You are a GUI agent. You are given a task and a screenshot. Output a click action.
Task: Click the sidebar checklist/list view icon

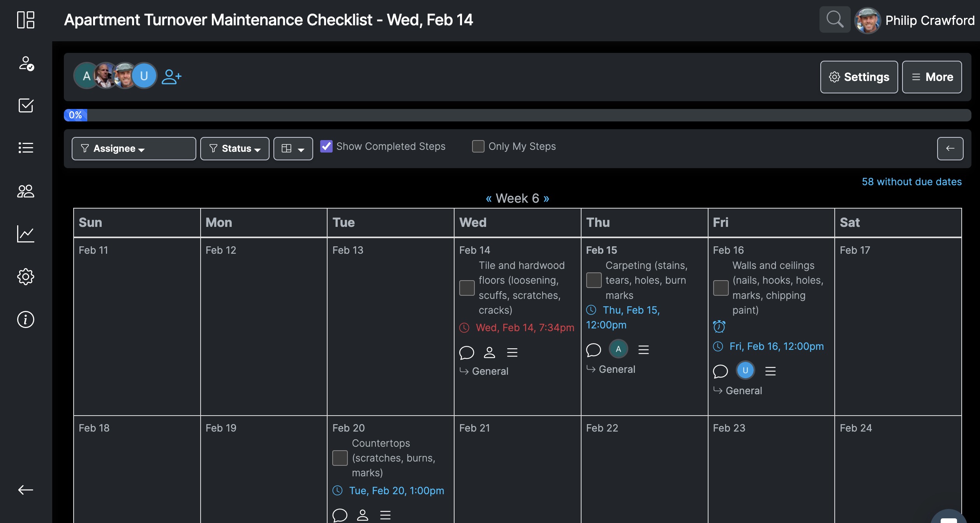(x=26, y=147)
